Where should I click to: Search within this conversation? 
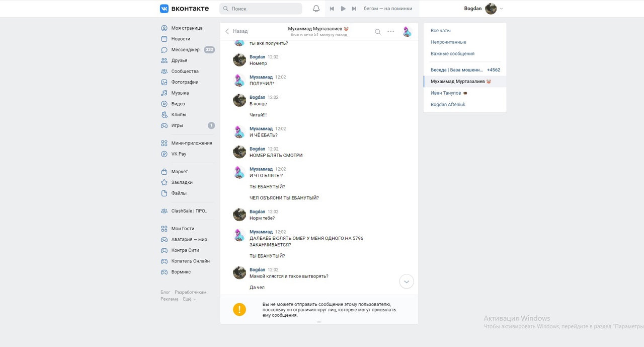tap(378, 32)
